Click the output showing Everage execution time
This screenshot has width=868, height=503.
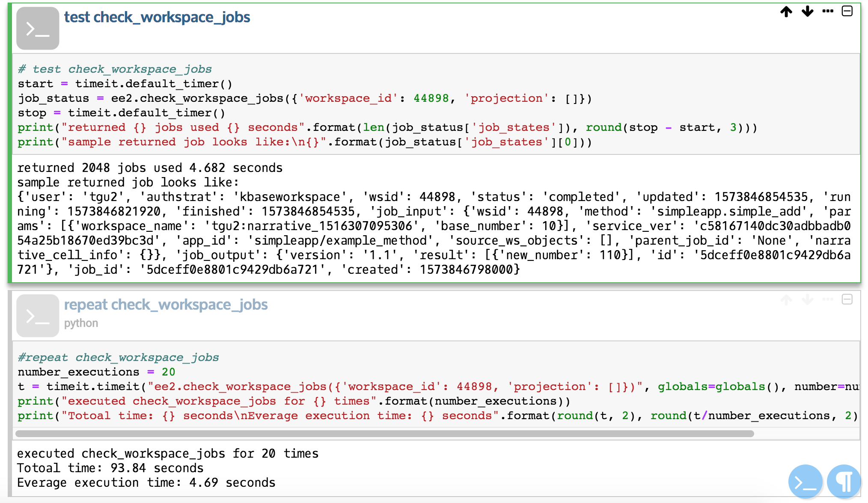[146, 482]
